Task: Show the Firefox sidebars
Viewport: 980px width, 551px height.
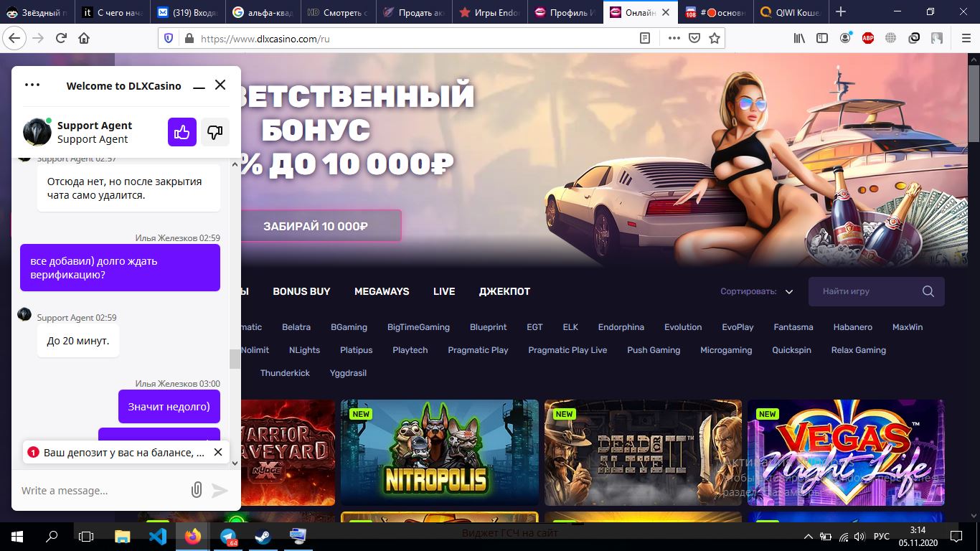Action: click(x=822, y=38)
